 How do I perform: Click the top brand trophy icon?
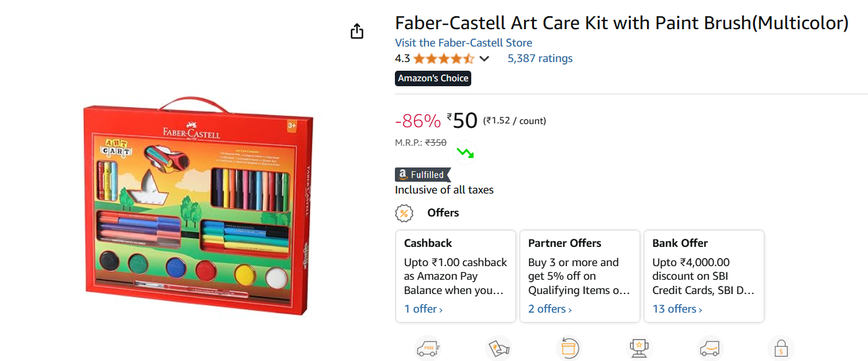coord(639,348)
